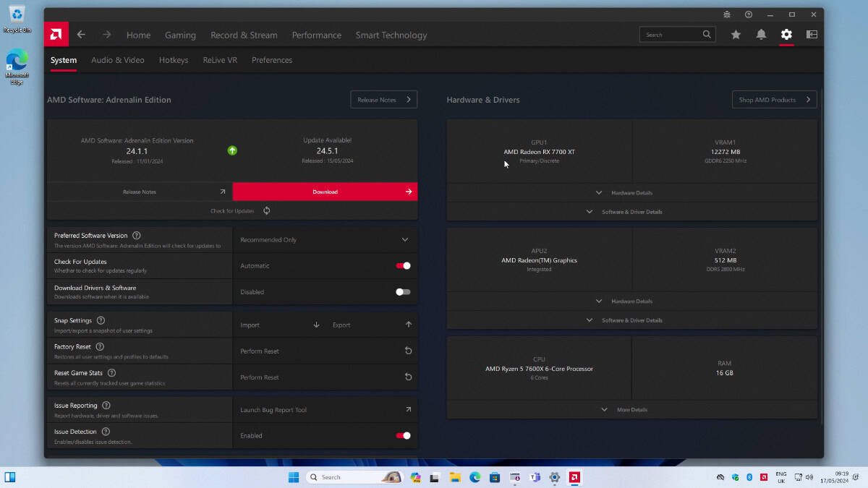The height and width of the screenshot is (488, 868).
Task: Switch to Audio & Video settings tab
Action: [118, 60]
